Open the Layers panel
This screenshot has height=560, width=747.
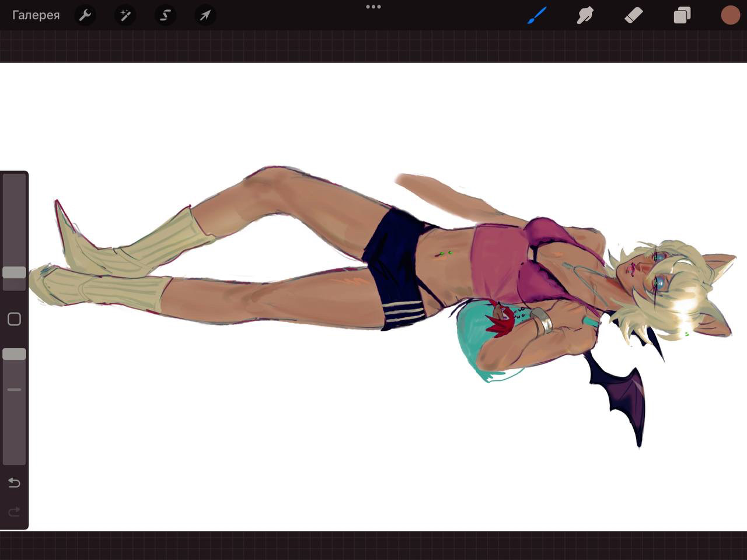(x=682, y=15)
